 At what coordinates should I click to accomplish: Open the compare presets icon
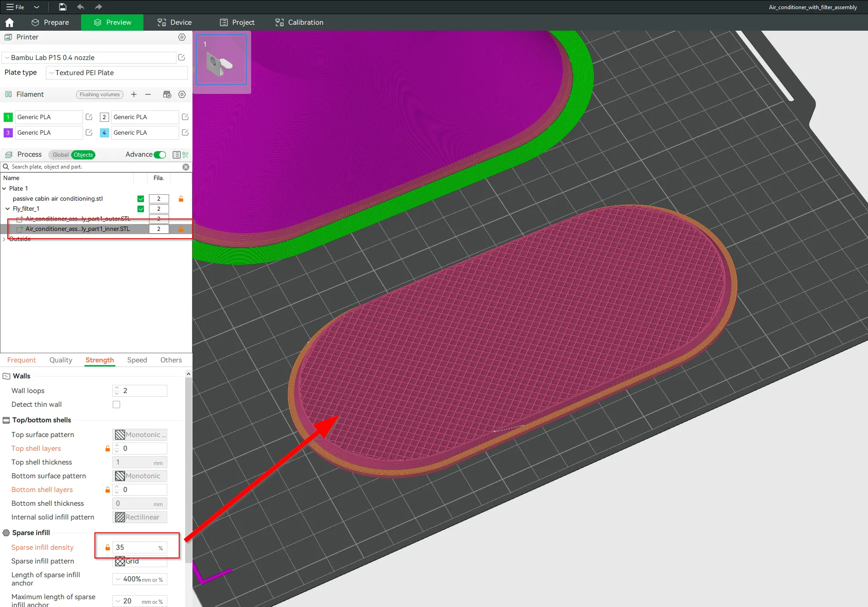pos(186,155)
